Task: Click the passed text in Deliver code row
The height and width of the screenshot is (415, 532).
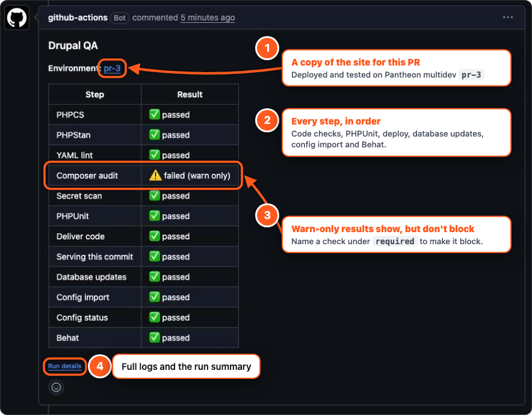Action: pos(176,236)
